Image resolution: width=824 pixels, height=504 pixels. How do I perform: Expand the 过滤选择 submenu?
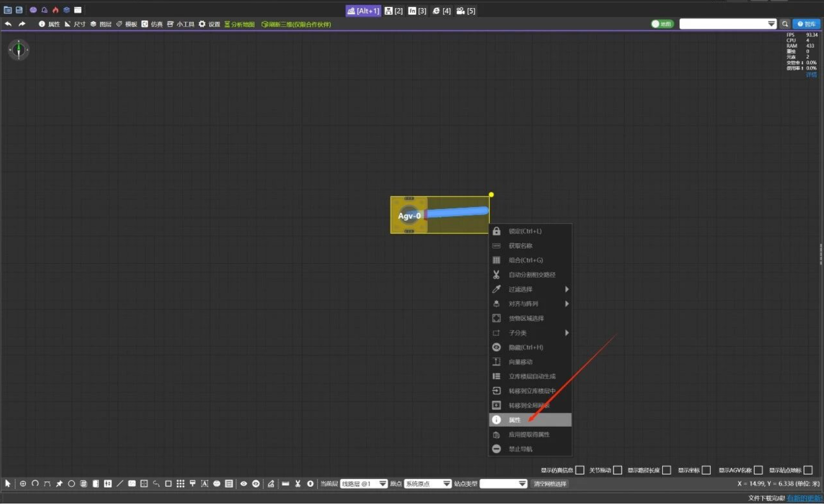pyautogui.click(x=530, y=289)
